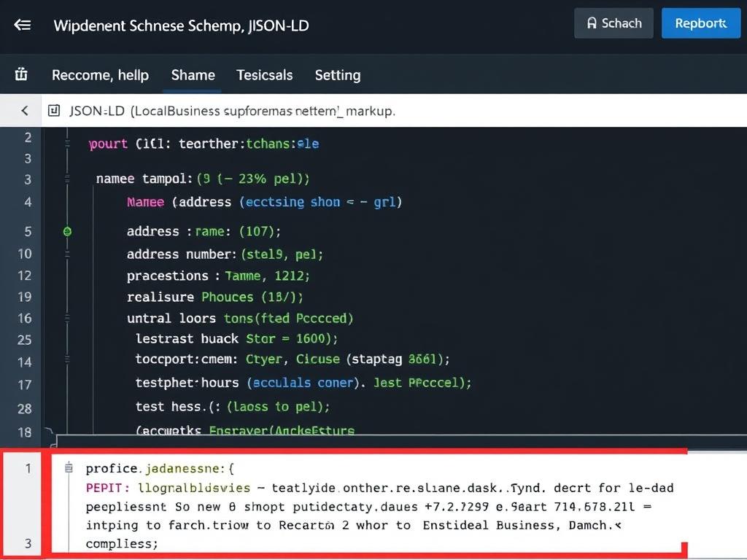
Task: Click the fold marker next to line 18
Action: (50, 432)
